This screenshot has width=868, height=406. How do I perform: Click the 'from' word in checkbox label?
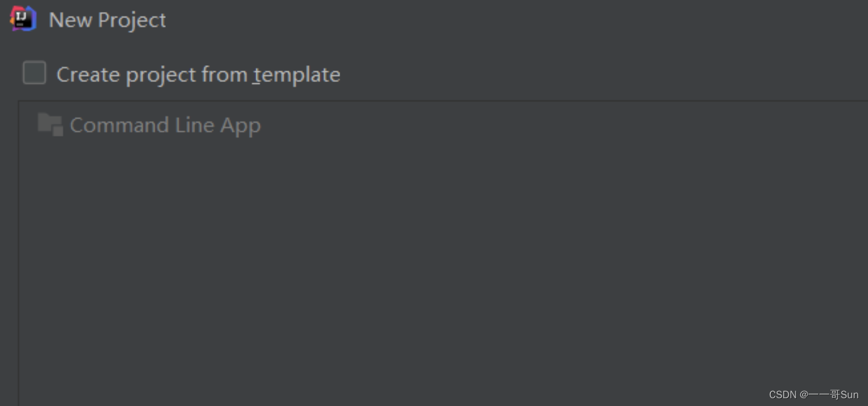[224, 75]
